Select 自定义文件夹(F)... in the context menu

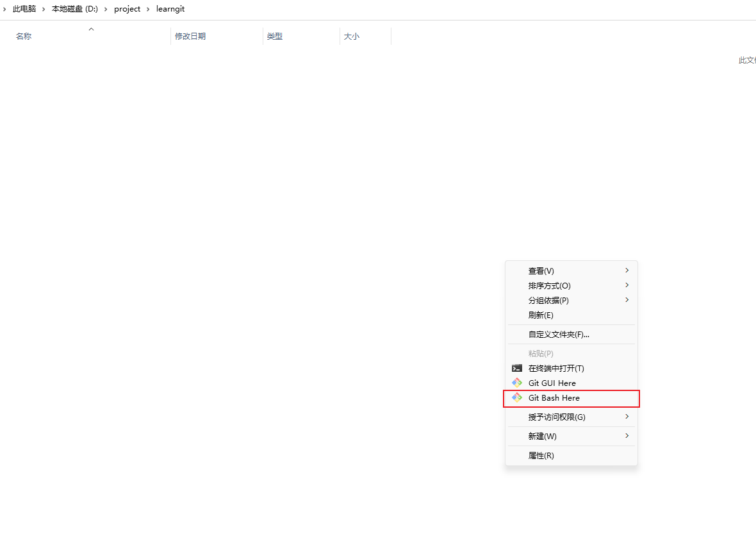click(559, 335)
